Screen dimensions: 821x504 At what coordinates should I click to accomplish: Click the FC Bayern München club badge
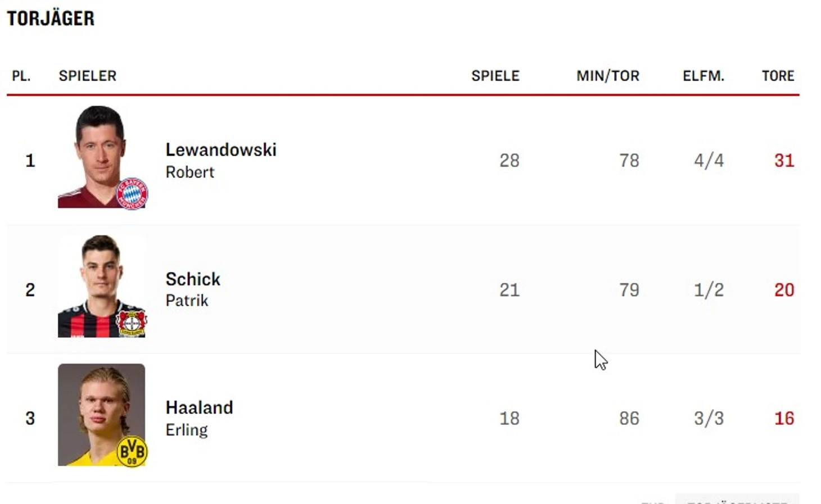(x=132, y=193)
